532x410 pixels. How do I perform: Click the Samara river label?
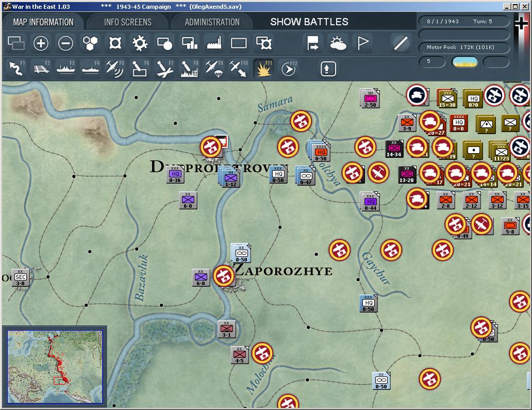[x=275, y=104]
